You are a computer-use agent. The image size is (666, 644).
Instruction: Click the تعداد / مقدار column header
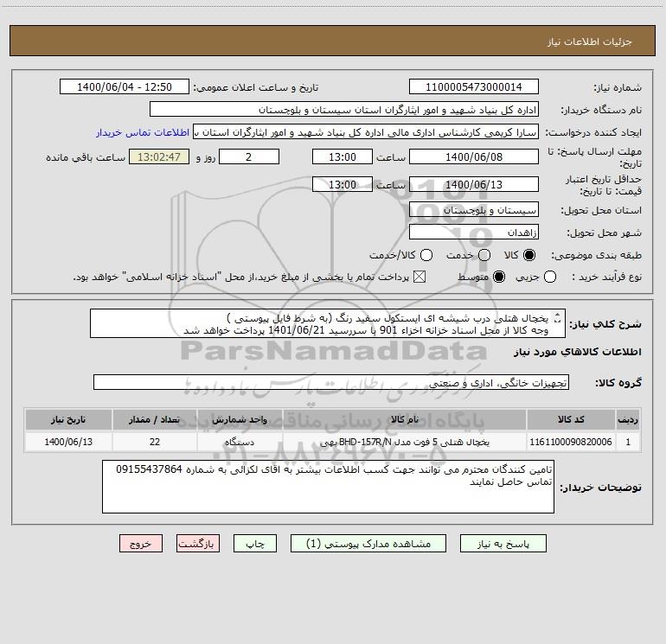coord(155,419)
